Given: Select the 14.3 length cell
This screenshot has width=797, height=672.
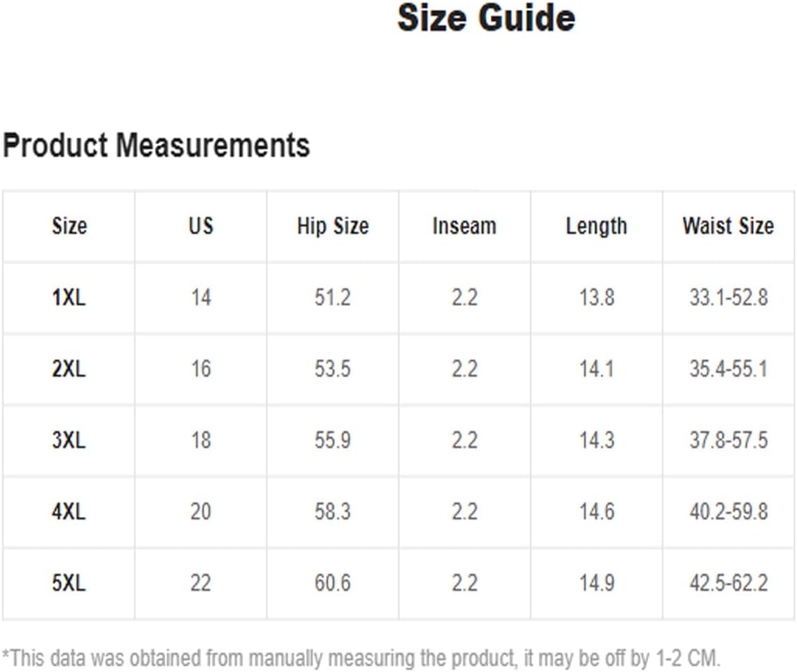Looking at the screenshot, I should pos(597,441).
